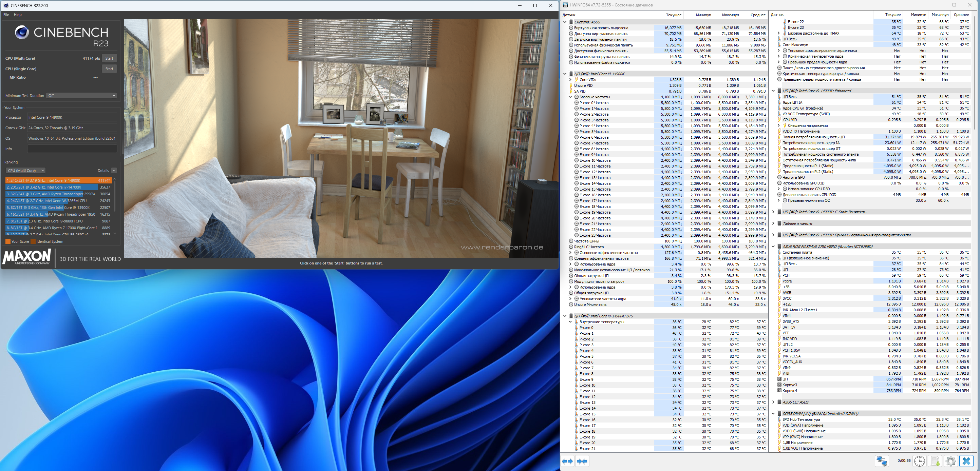The width and height of the screenshot is (980, 471).
Task: Start logging with the sheet-plus icon
Action: coord(935,461)
